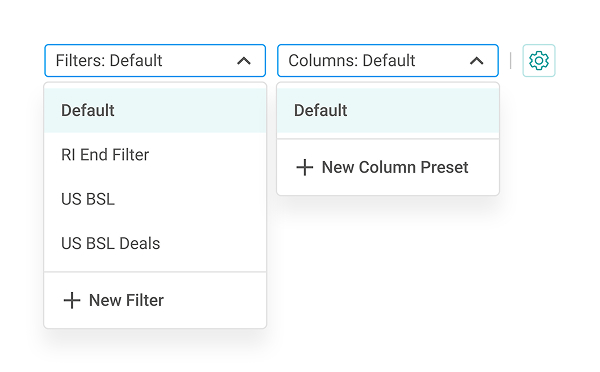This screenshot has width=600, height=372.
Task: Select Default in the Columns list
Action: tap(388, 110)
